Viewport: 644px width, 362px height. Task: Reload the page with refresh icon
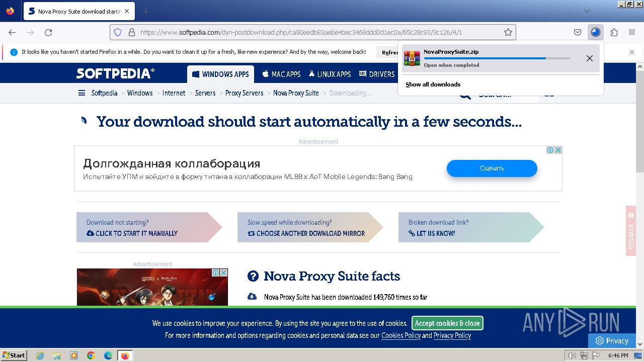(48, 32)
